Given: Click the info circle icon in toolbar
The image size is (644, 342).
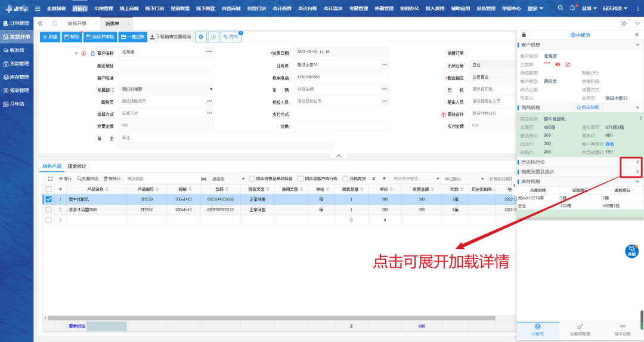Looking at the screenshot, I should [213, 37].
